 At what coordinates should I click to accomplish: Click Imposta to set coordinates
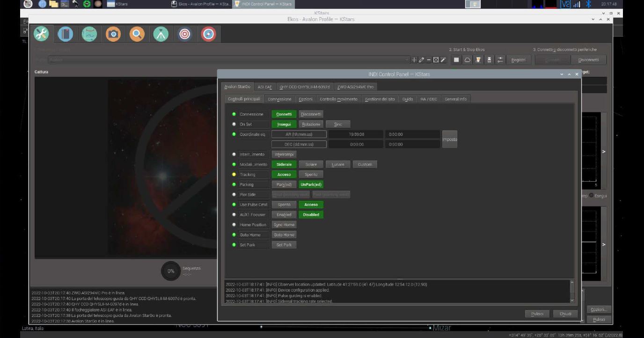(450, 139)
